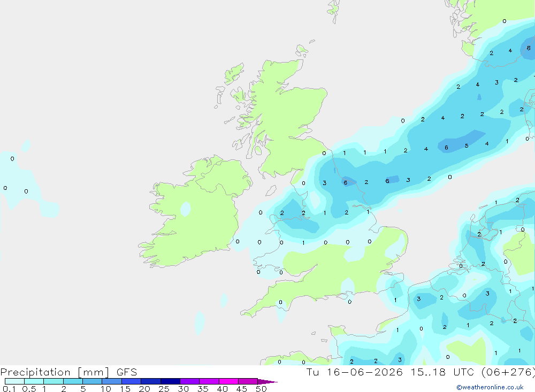Viewport: 535px width, 392px height.
Task: Click the lone "5" value over the North Sea
Action: coord(467,145)
